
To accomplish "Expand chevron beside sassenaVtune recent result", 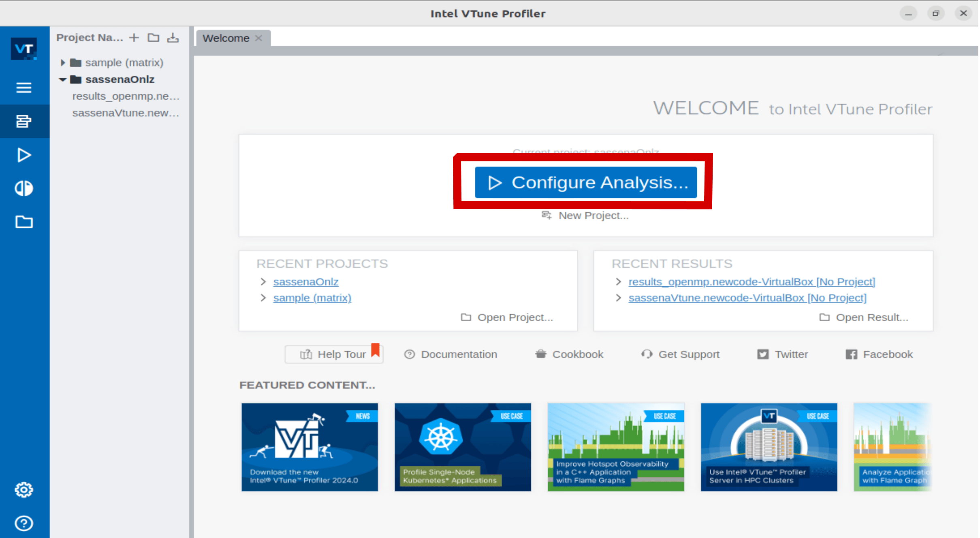I will click(618, 298).
